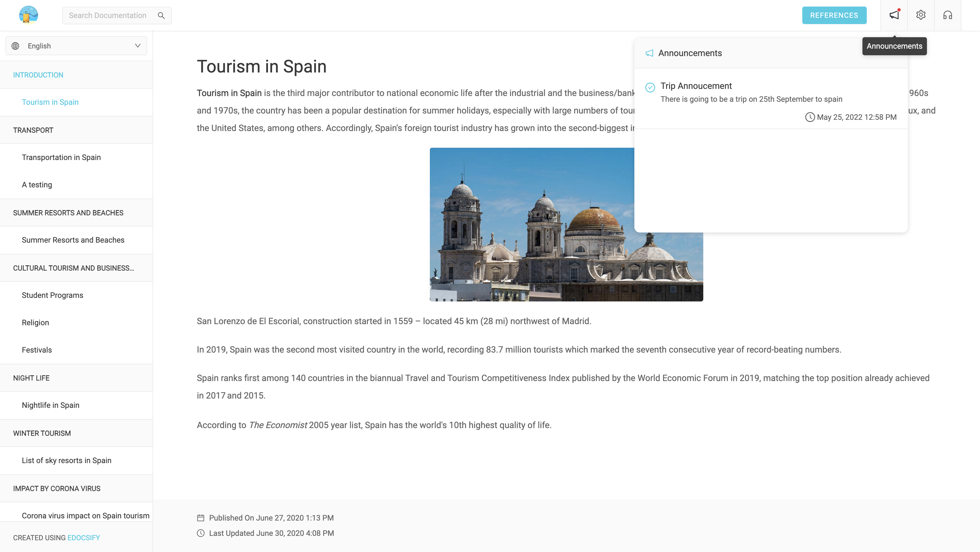Select the TRANSPORT section heading
The height and width of the screenshot is (552, 980).
point(77,130)
